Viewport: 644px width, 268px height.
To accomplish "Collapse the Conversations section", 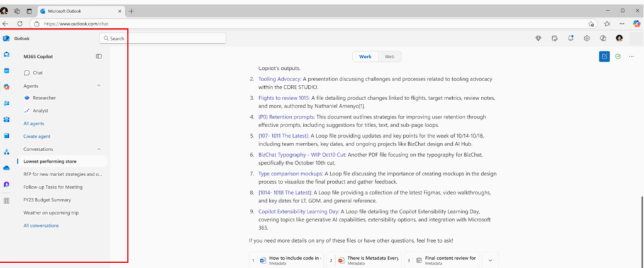I will coord(99,149).
